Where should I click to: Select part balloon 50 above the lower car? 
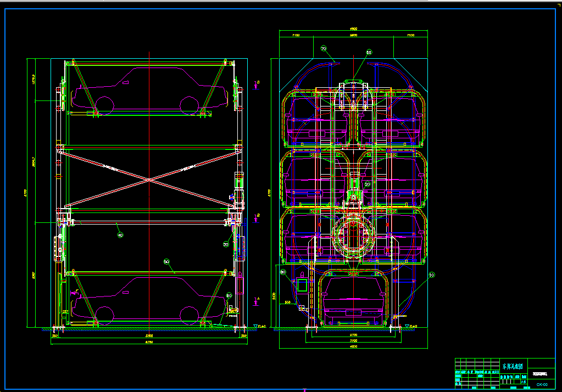166,261
